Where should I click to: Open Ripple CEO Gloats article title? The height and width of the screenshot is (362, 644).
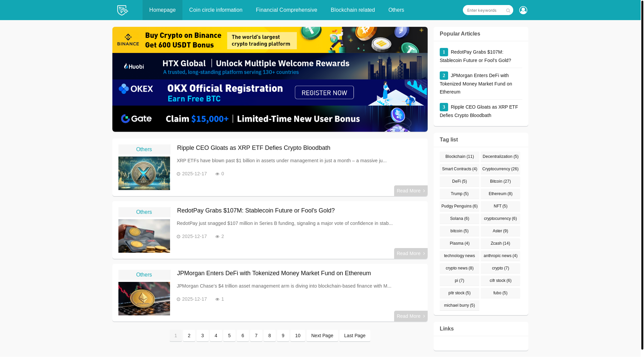click(x=254, y=148)
